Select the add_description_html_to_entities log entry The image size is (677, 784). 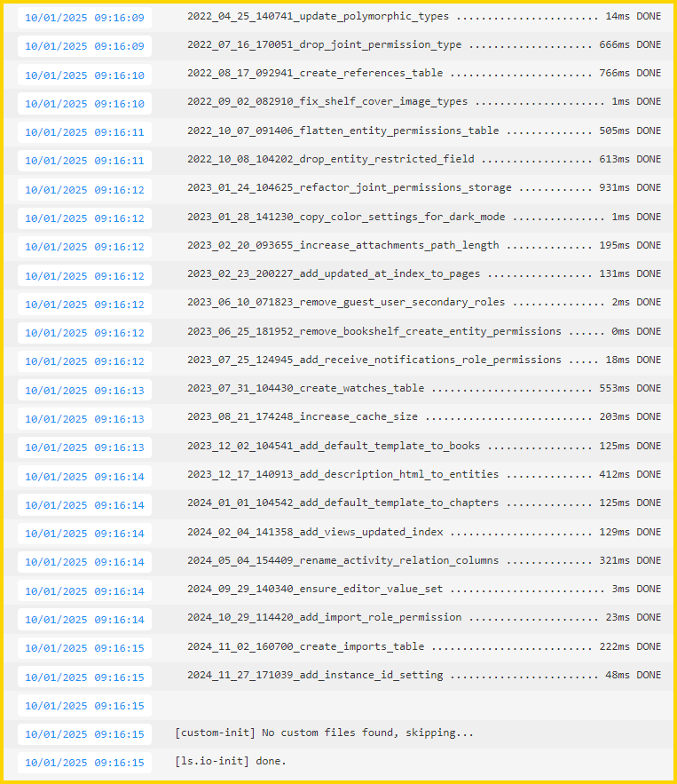click(423, 475)
